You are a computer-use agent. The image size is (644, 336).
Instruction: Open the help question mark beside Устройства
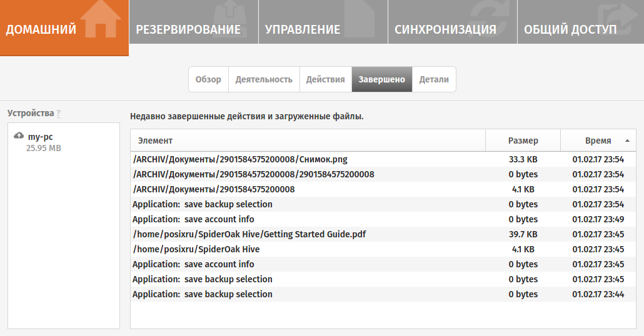click(59, 114)
